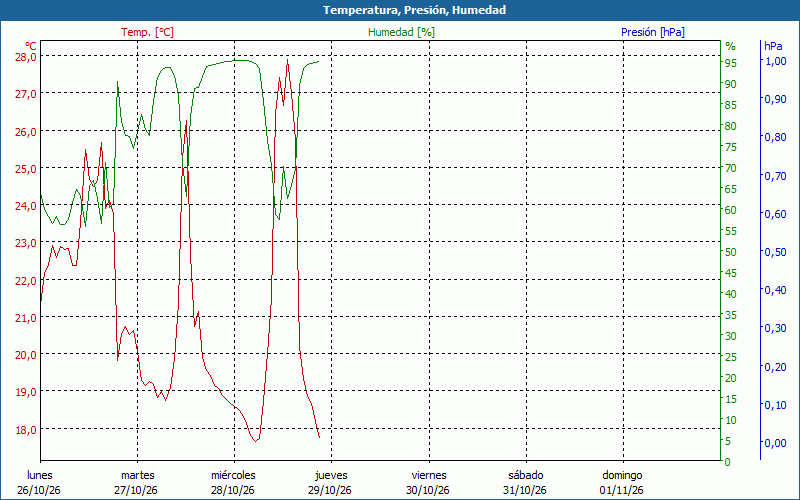Select the jueves 29/10/26 date label
The width and height of the screenshot is (800, 500).
pyautogui.click(x=330, y=483)
